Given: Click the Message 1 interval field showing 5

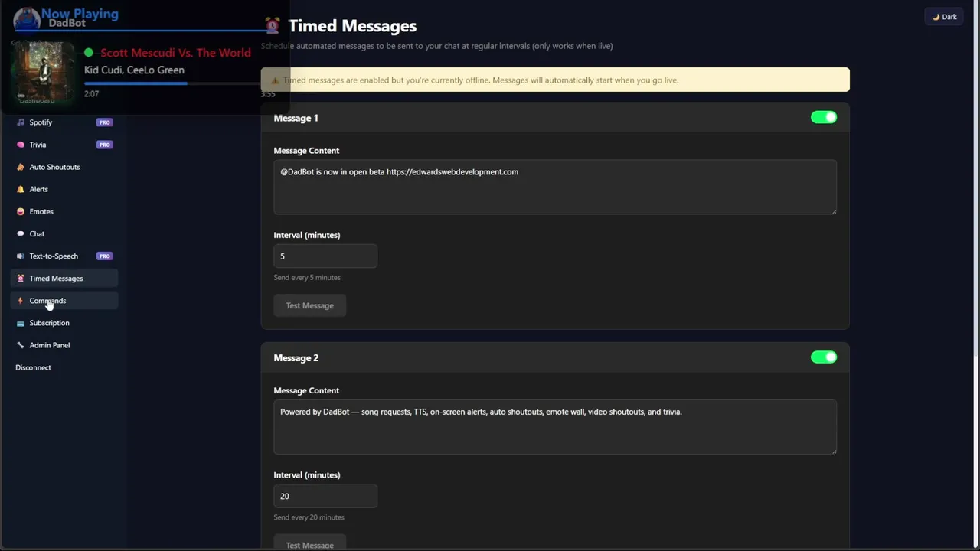Looking at the screenshot, I should click(325, 256).
